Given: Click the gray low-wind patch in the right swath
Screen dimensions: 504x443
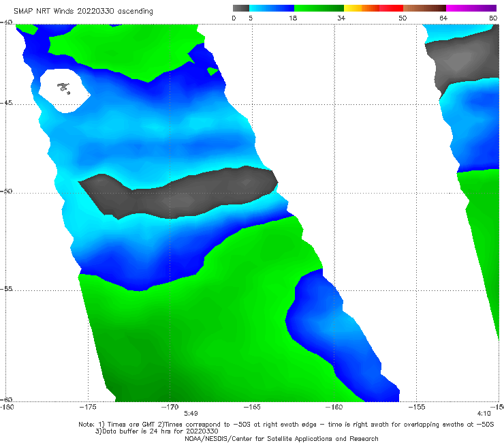Looking at the screenshot, I should point(463,61).
